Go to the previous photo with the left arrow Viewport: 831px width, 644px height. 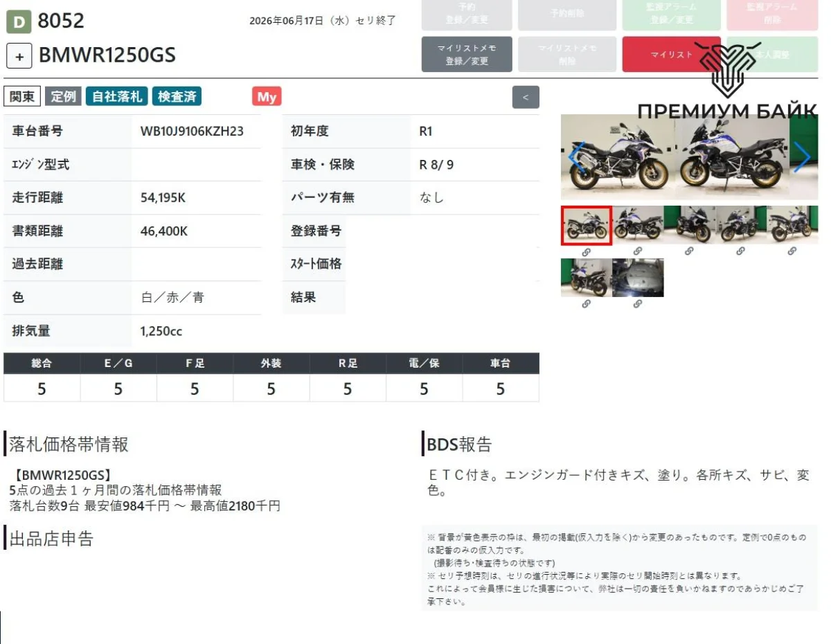(x=576, y=156)
